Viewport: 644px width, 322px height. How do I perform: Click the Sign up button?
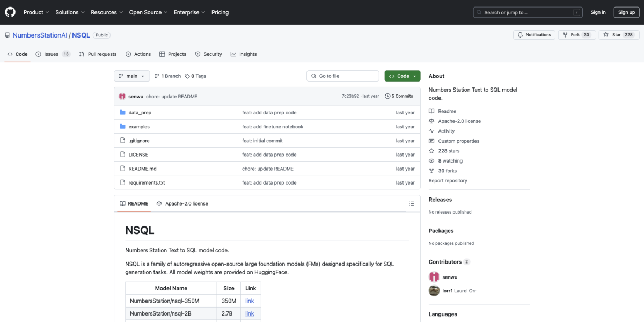(x=626, y=12)
